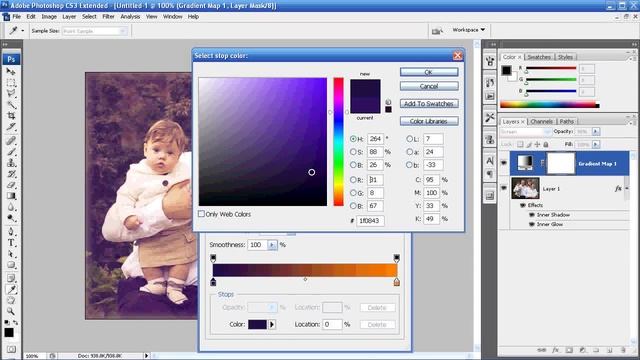Select the Clone Stamp tool
This screenshot has width=640, height=360.
tap(11, 163)
